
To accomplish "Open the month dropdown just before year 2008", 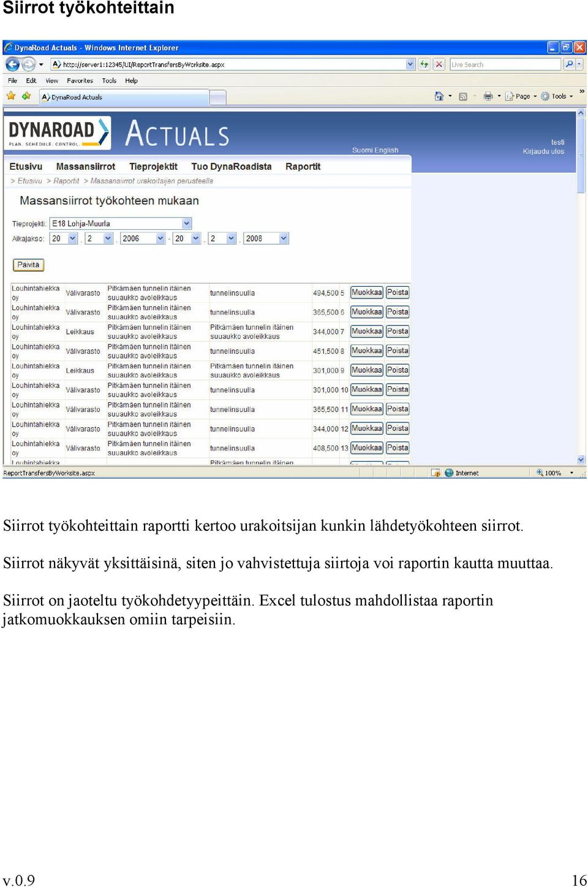I will click(x=222, y=238).
